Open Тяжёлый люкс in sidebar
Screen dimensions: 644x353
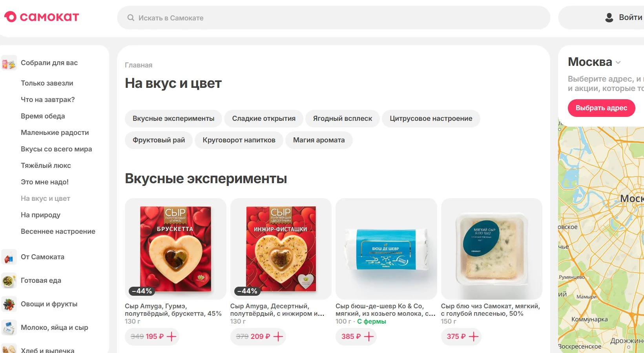[x=46, y=166]
